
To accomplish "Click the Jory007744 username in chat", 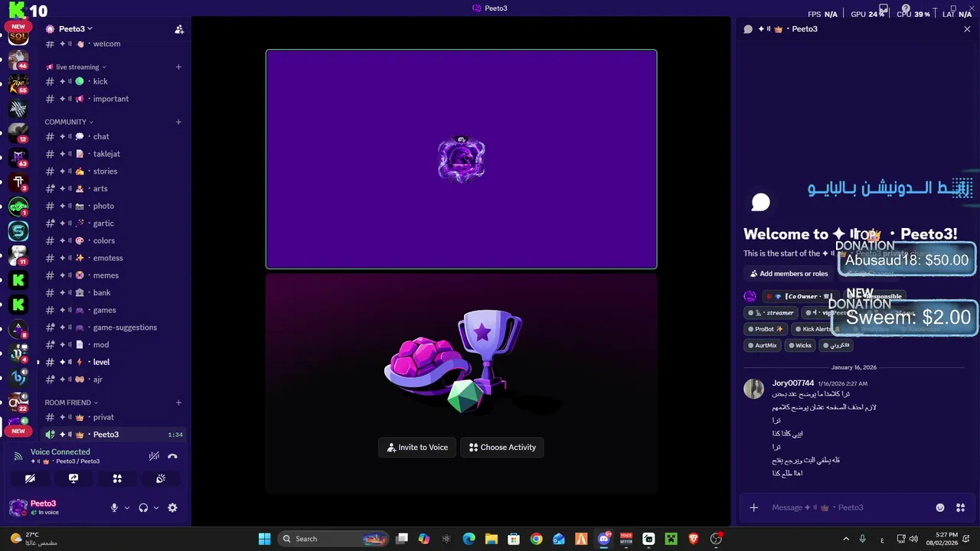I will [793, 383].
